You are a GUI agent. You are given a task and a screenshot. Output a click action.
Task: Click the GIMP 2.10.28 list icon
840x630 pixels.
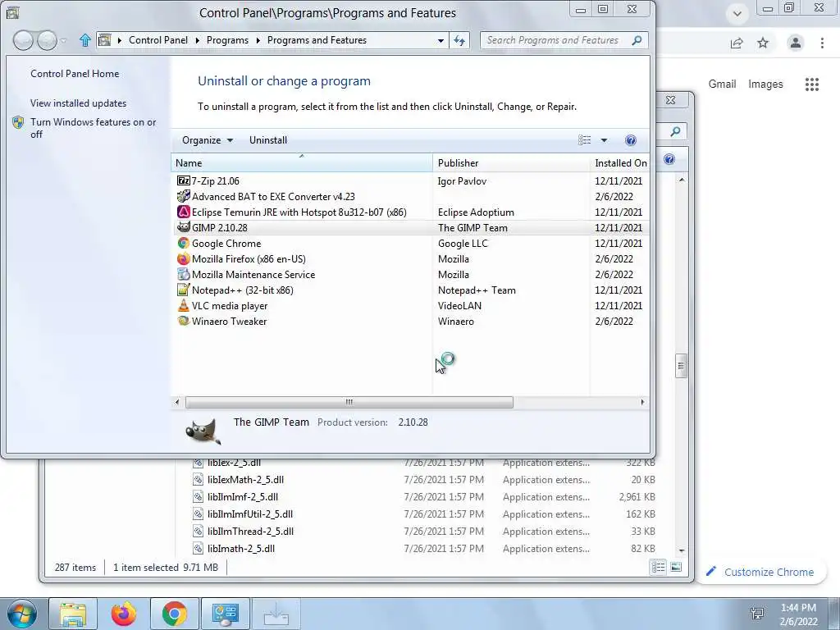183,228
